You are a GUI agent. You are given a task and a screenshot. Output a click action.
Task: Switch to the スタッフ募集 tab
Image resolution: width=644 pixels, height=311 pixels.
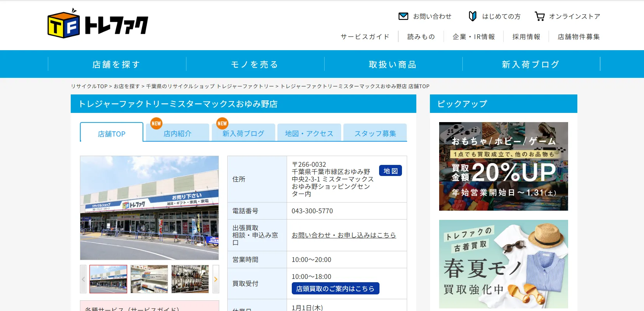click(375, 134)
